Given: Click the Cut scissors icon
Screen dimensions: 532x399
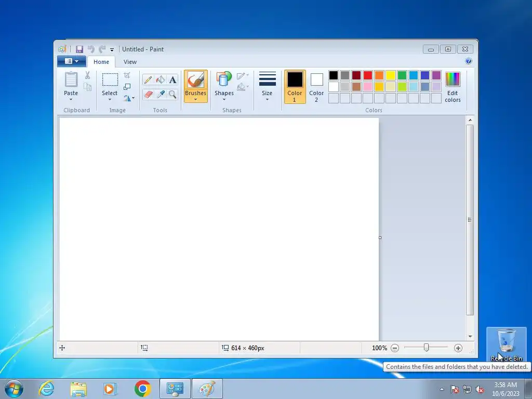Looking at the screenshot, I should 87,75.
